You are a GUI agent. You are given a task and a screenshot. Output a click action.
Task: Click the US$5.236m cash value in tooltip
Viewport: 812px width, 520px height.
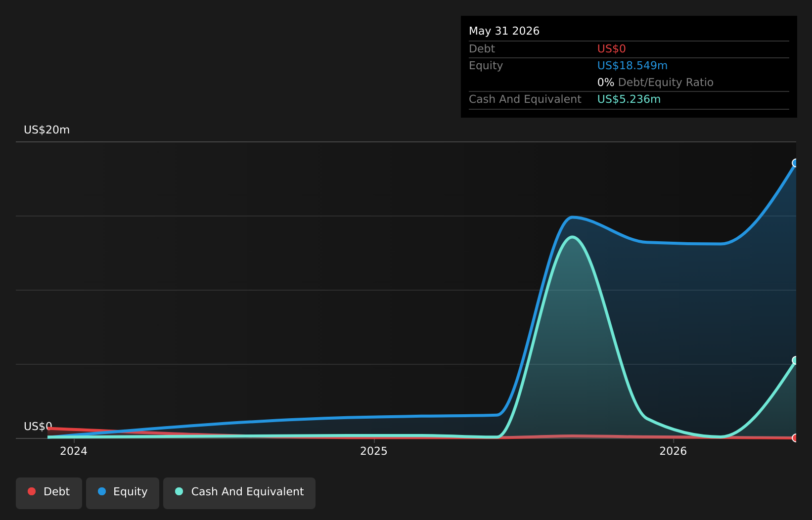[629, 99]
